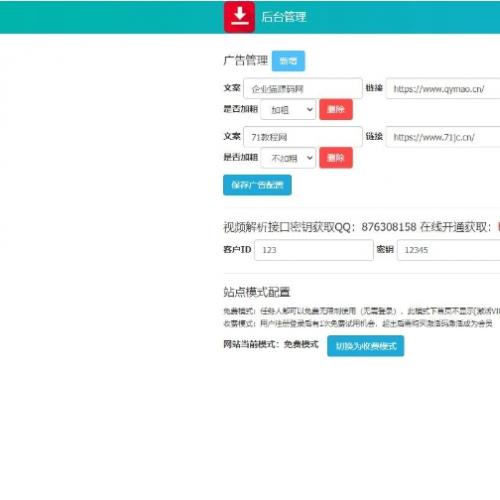Click the 后台管理 header title
The image size is (500, 500).
point(283,17)
